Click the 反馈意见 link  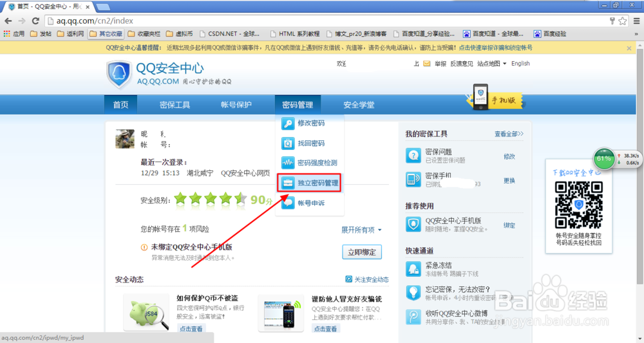[462, 64]
